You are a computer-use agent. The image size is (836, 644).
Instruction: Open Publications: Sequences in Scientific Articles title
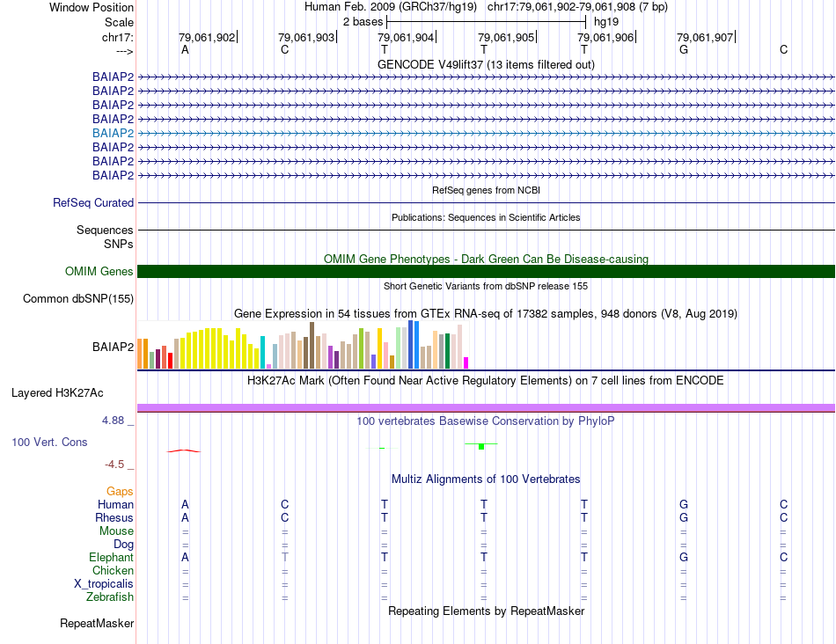(x=486, y=217)
